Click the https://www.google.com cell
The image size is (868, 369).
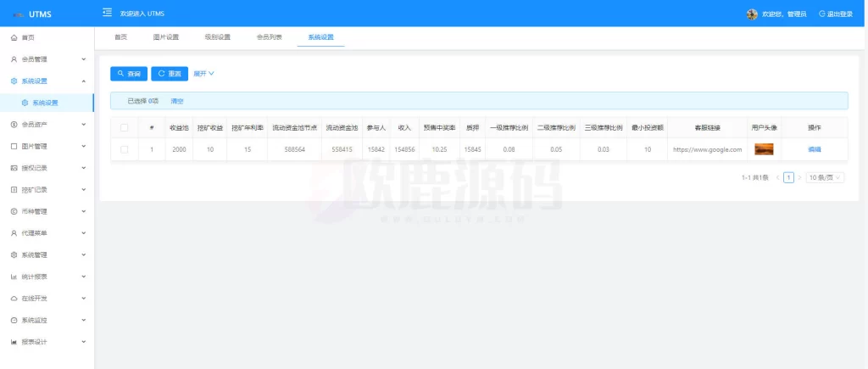click(x=708, y=149)
